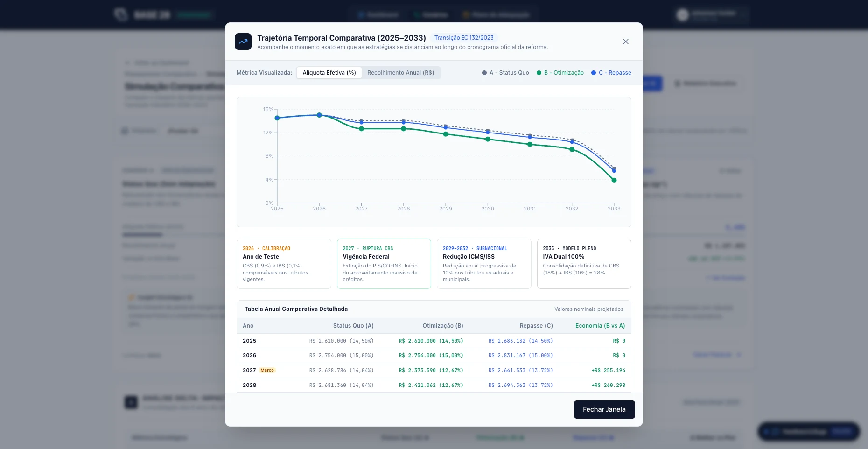Screen dimensions: 868x449
Task: Click the user avatar in background header
Action: (x=683, y=15)
